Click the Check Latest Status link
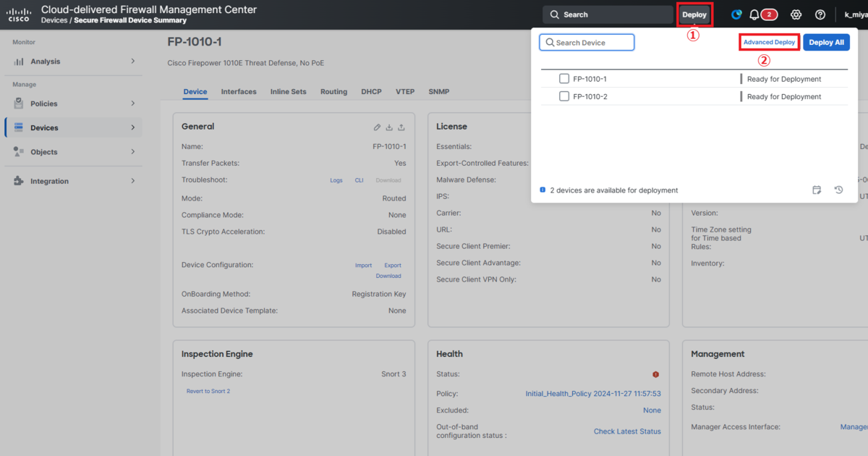Viewport: 868px width, 456px height. tap(627, 431)
